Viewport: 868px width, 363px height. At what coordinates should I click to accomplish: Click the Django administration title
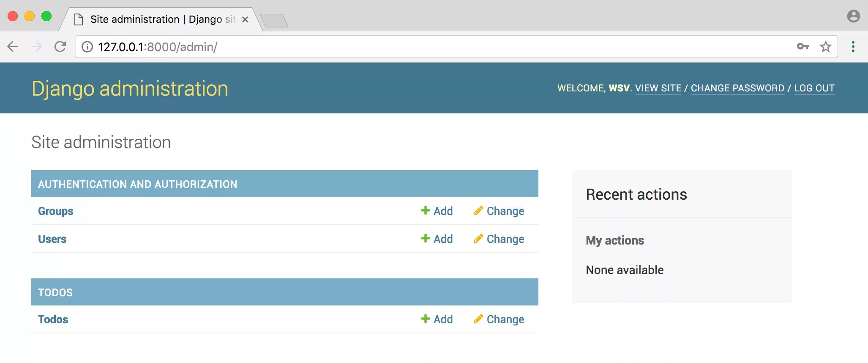pos(130,89)
